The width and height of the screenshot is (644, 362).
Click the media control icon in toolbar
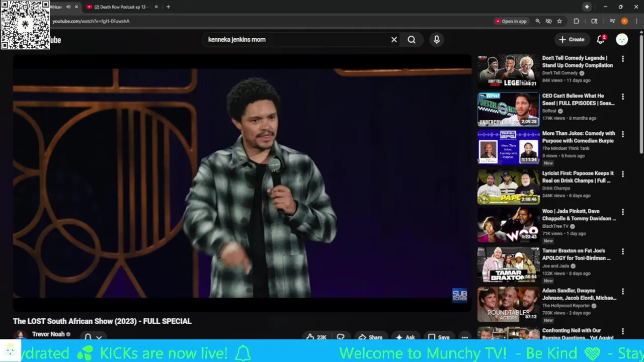tap(612, 21)
